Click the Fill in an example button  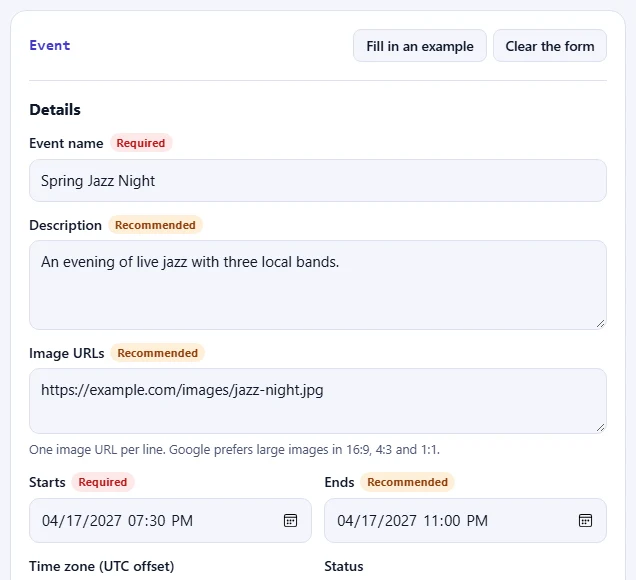pos(420,46)
